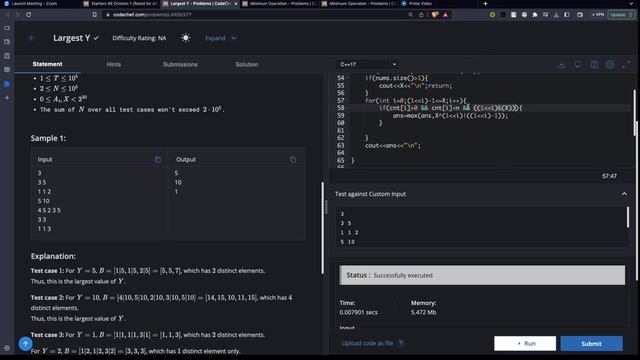Click copy code icon in editor toolbar
The image size is (640, 360).
tap(578, 64)
